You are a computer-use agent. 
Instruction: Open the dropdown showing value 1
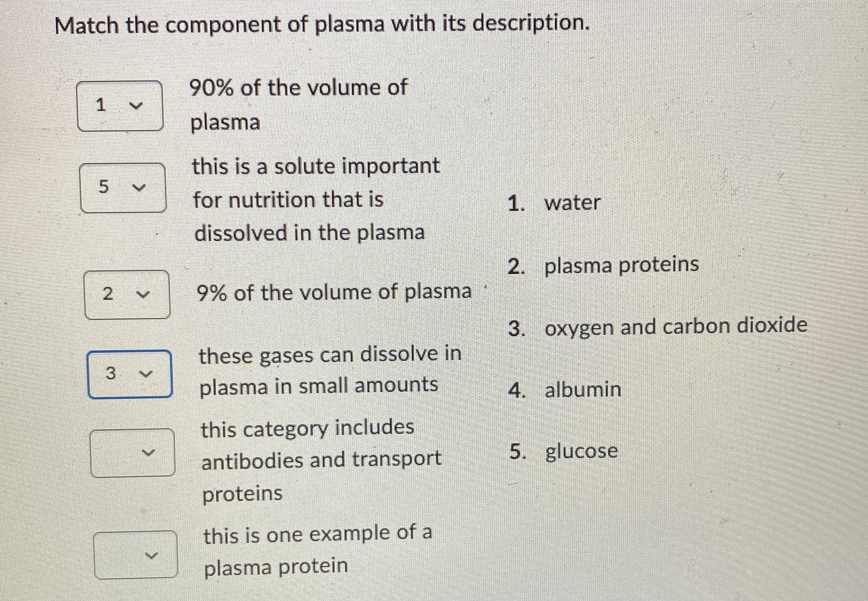coord(120,105)
